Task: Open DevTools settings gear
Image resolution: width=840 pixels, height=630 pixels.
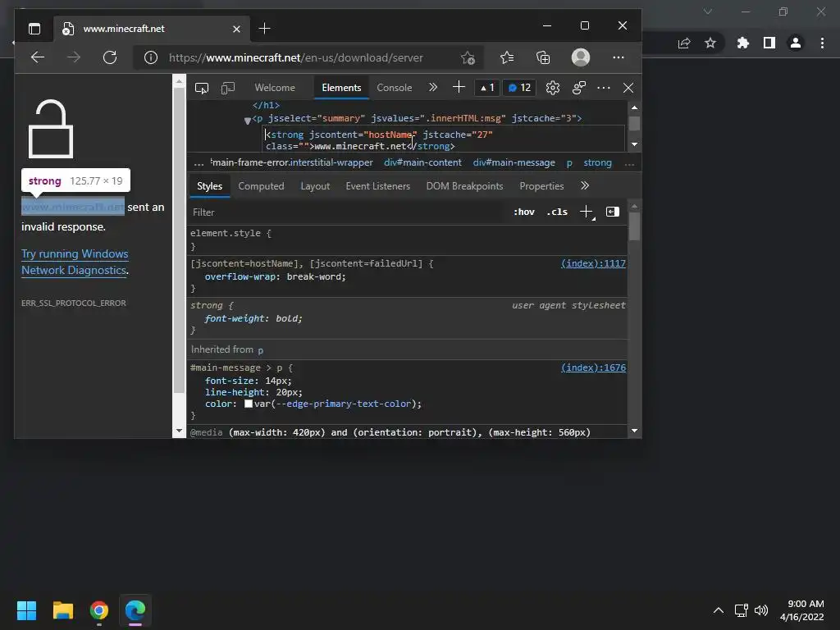Action: [x=553, y=88]
